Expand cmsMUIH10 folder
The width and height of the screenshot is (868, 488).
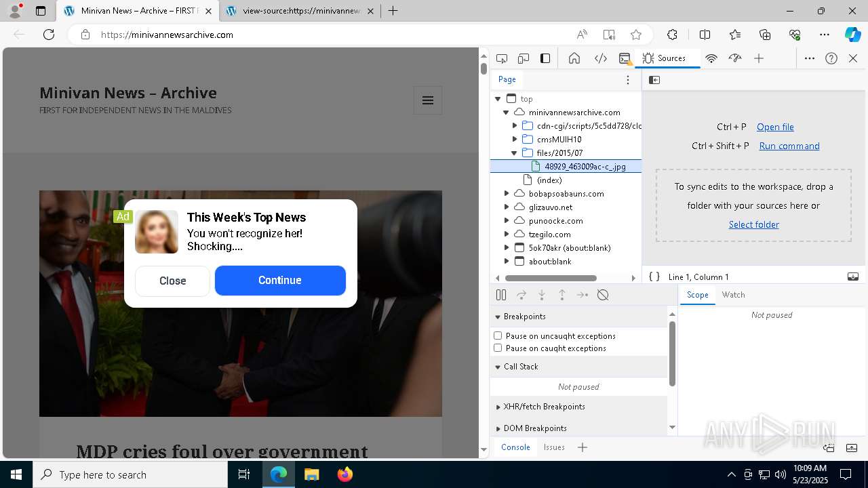515,140
